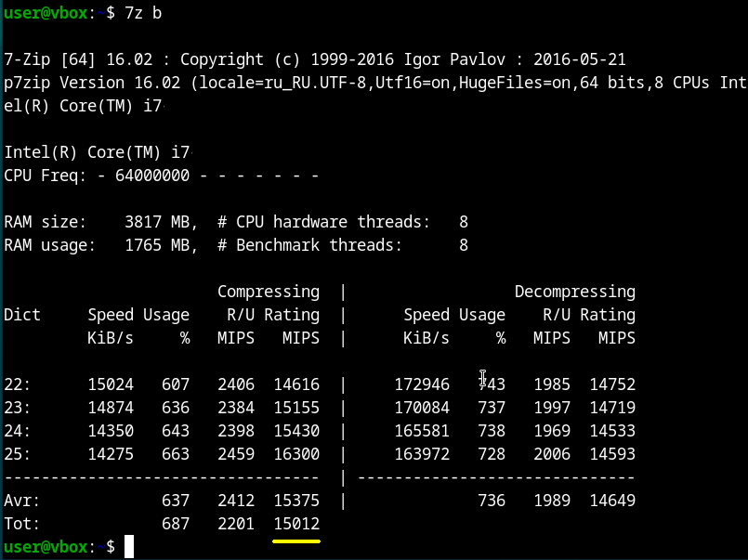
Task: Click the decompression R/U value "1997"
Action: point(552,408)
